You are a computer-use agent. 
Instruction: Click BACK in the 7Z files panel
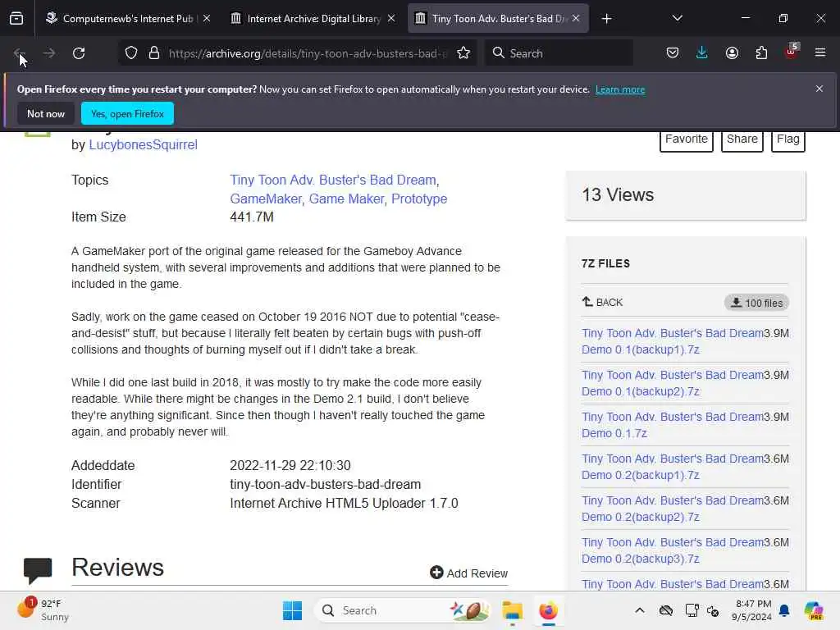603,302
